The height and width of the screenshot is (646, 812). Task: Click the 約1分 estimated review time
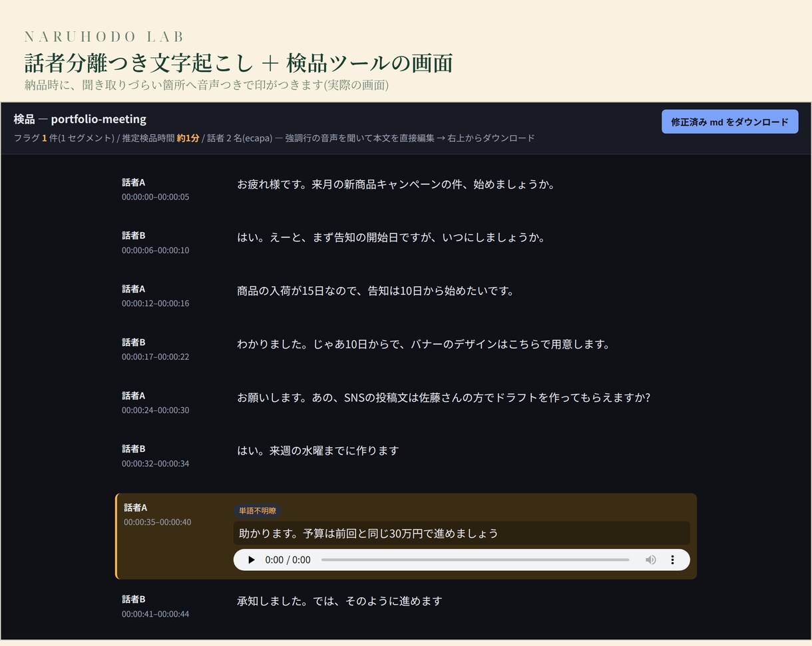188,138
